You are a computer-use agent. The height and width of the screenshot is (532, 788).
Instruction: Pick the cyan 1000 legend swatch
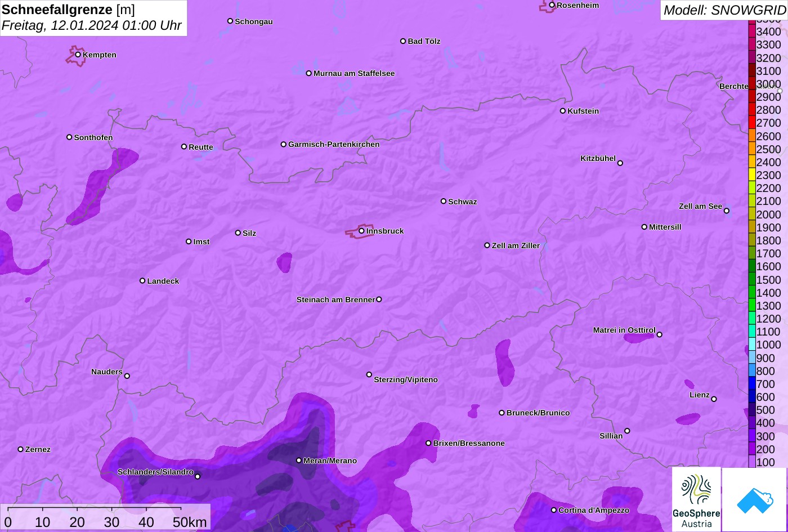(752, 345)
